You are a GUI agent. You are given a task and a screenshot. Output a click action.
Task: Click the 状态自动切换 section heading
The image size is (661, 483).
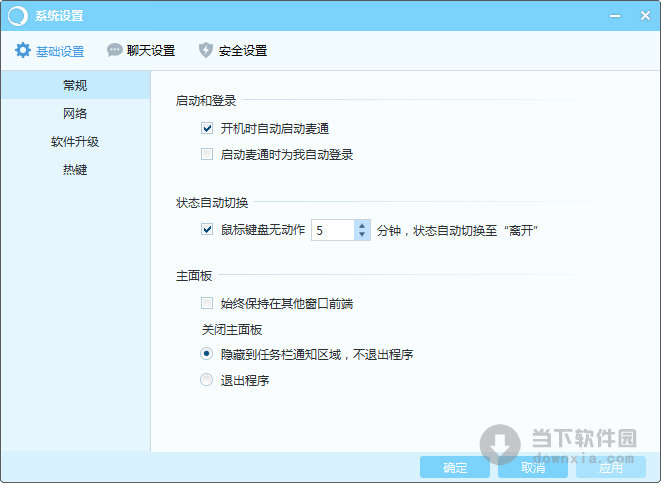[212, 203]
